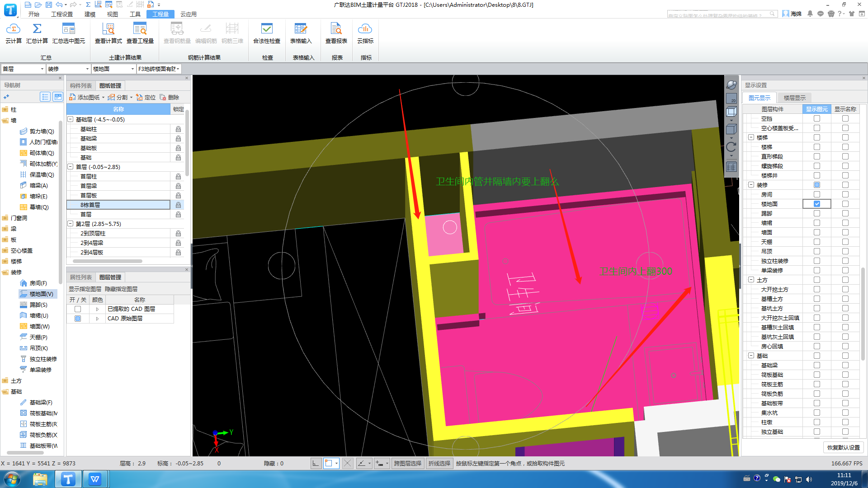The image size is (868, 488).
Task: Click 汇总选中图元 icon
Action: coord(69,33)
